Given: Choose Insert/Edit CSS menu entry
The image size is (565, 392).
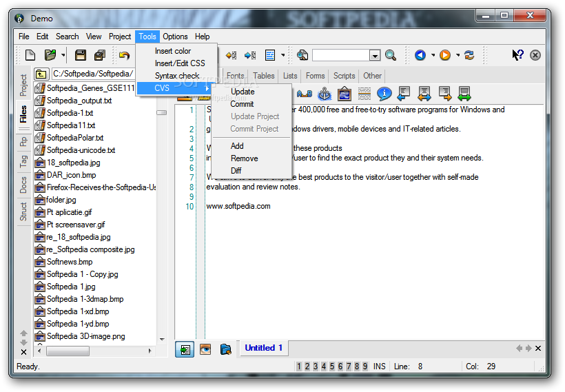Looking at the screenshot, I should click(180, 63).
